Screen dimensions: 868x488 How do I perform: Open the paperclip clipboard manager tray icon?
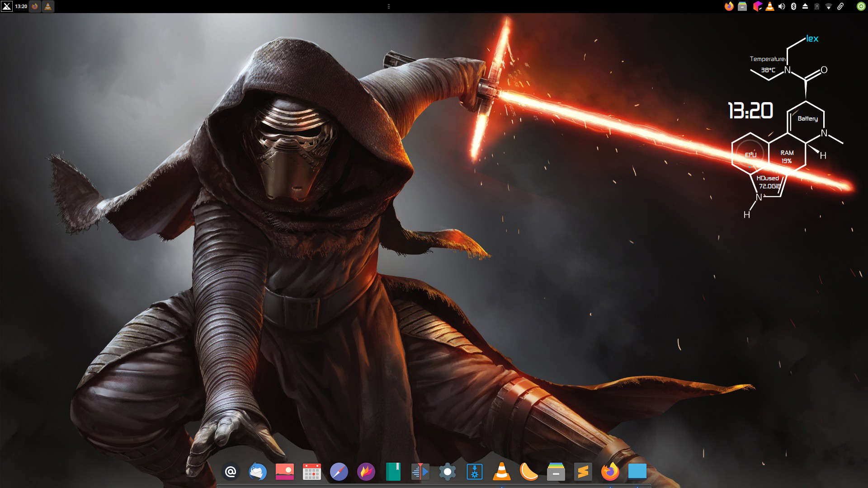(x=840, y=6)
